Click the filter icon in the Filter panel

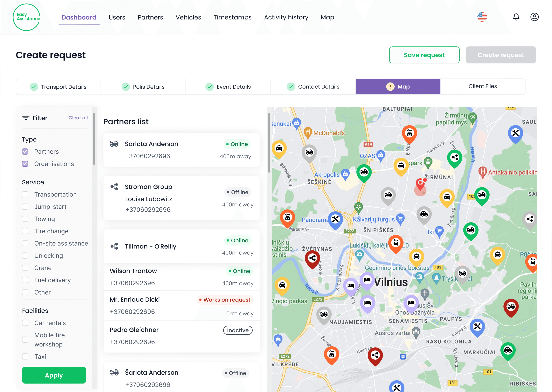click(x=26, y=118)
